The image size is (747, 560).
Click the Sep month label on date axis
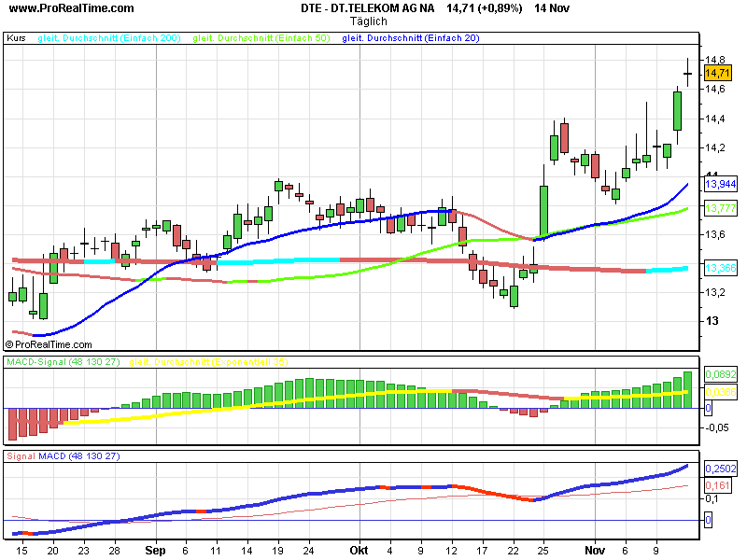155,551
